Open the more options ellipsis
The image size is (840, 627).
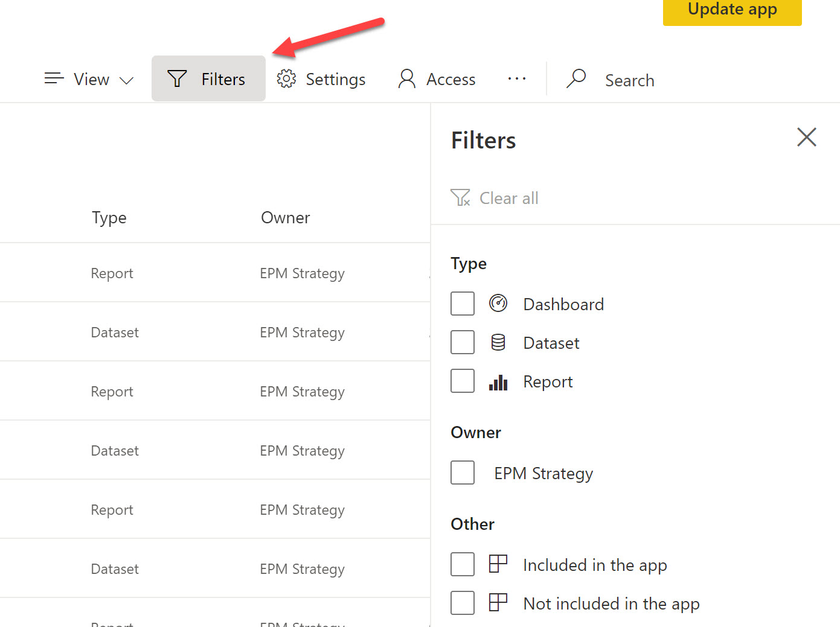pos(517,78)
